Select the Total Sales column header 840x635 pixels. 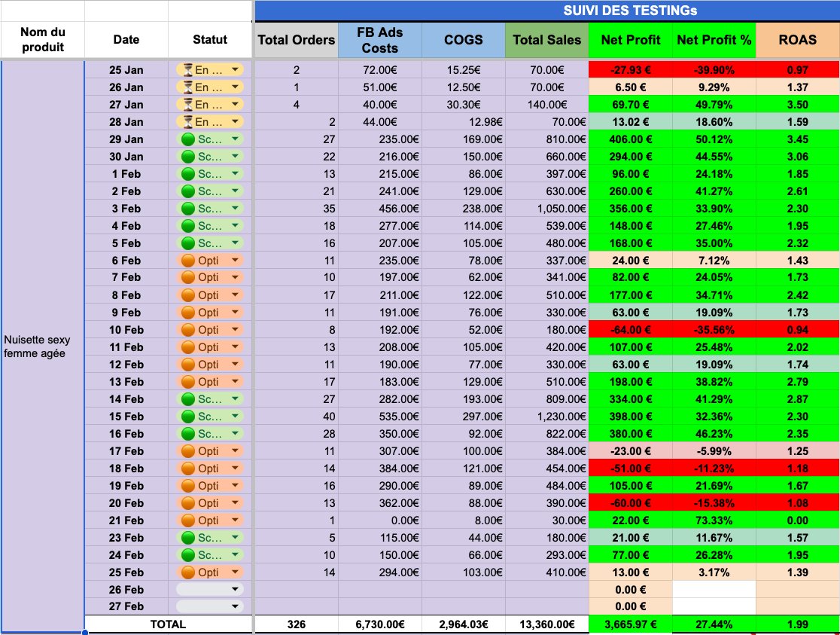(x=547, y=40)
